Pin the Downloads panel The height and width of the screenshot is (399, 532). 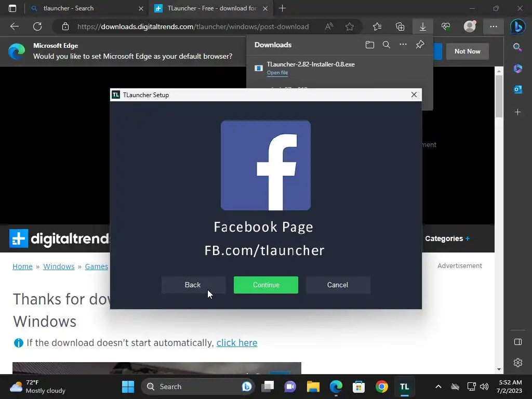click(420, 45)
